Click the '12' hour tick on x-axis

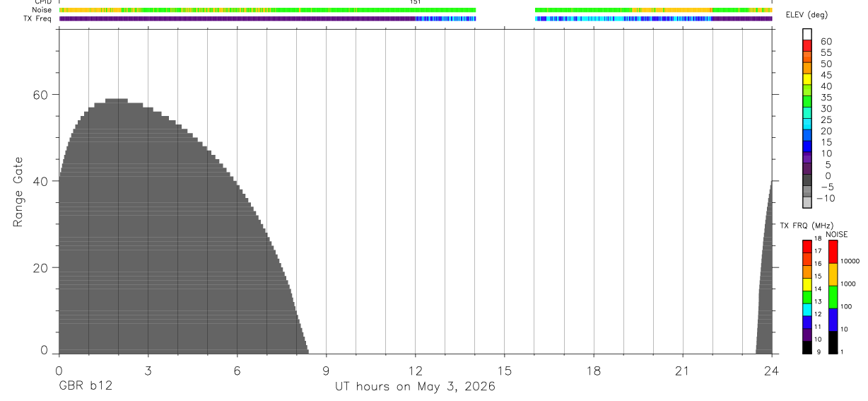[x=415, y=371]
